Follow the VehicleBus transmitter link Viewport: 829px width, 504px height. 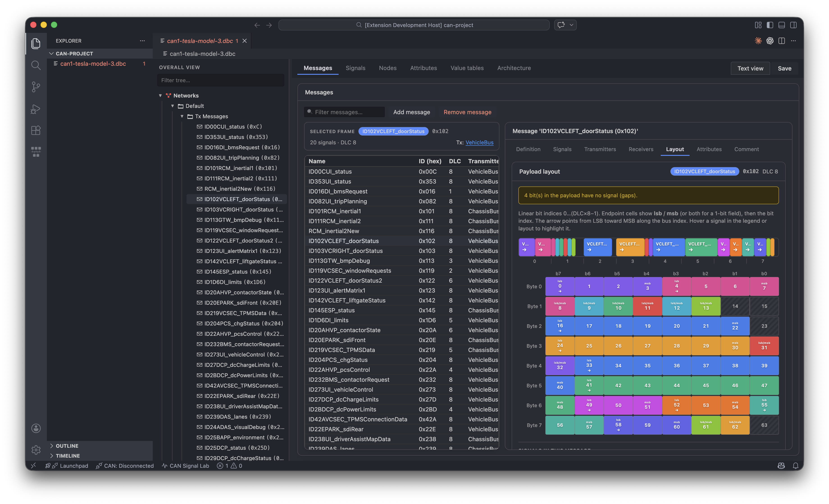pos(479,142)
